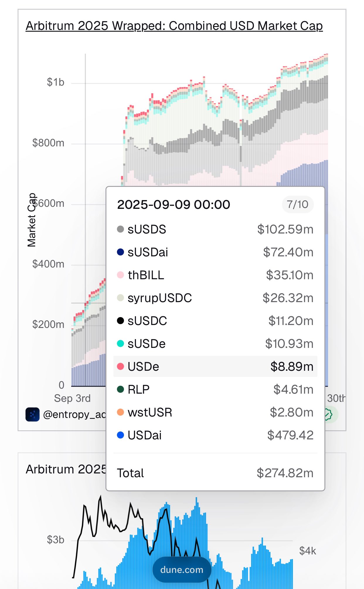The width and height of the screenshot is (364, 589).
Task: Click the black sUSDC legend dot
Action: click(x=120, y=321)
